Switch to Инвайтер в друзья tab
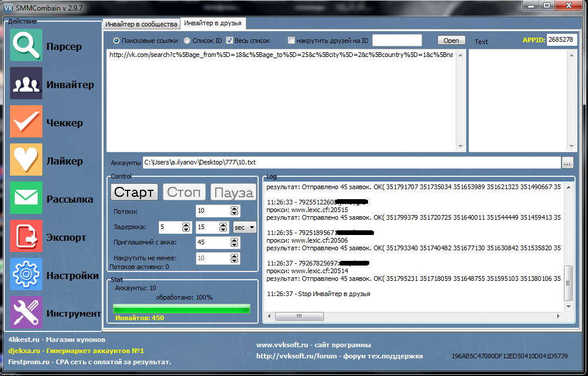Viewport: 588px width, 376px height. point(212,23)
